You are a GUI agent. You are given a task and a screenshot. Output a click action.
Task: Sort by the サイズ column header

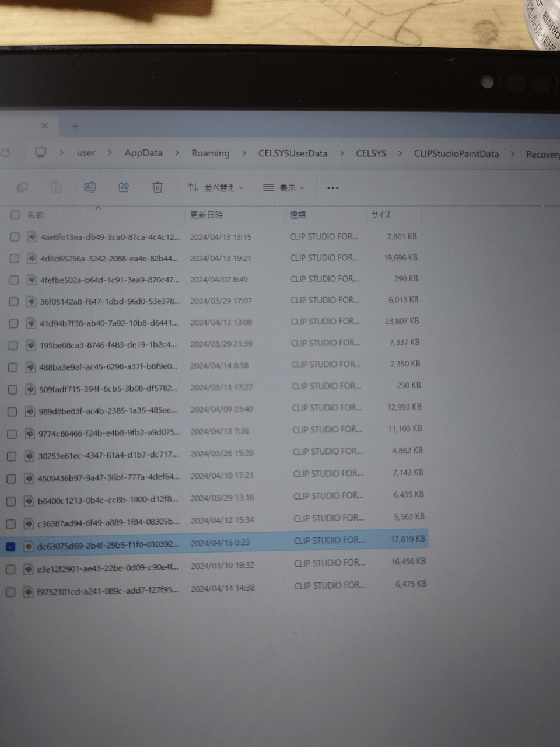381,215
